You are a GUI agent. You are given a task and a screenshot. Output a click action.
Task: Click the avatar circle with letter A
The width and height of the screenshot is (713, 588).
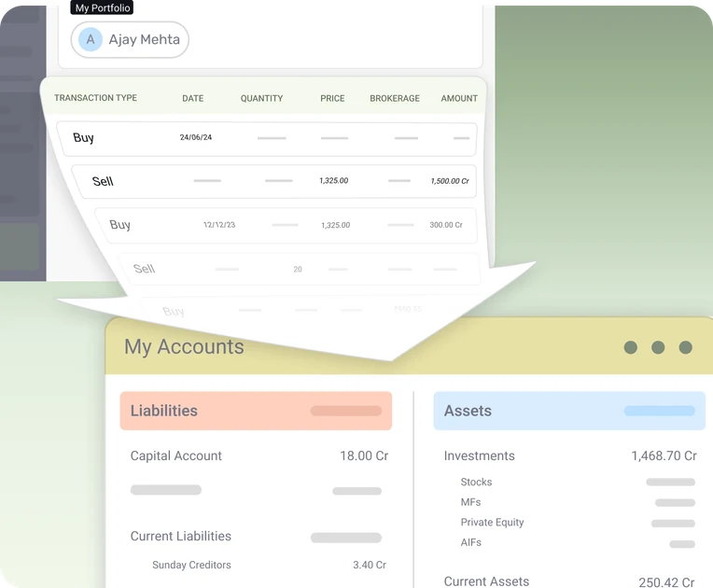coord(91,39)
